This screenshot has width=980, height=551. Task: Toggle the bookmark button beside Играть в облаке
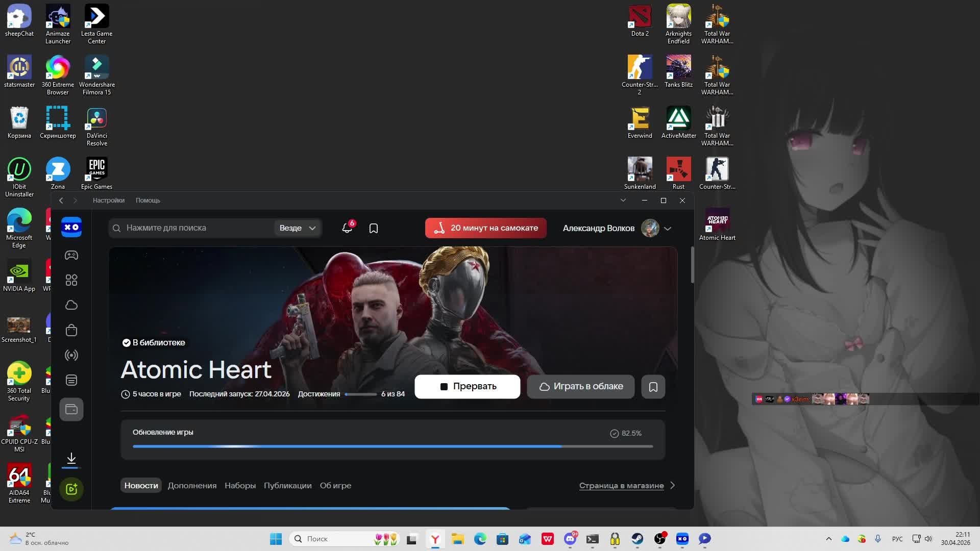pyautogui.click(x=653, y=387)
